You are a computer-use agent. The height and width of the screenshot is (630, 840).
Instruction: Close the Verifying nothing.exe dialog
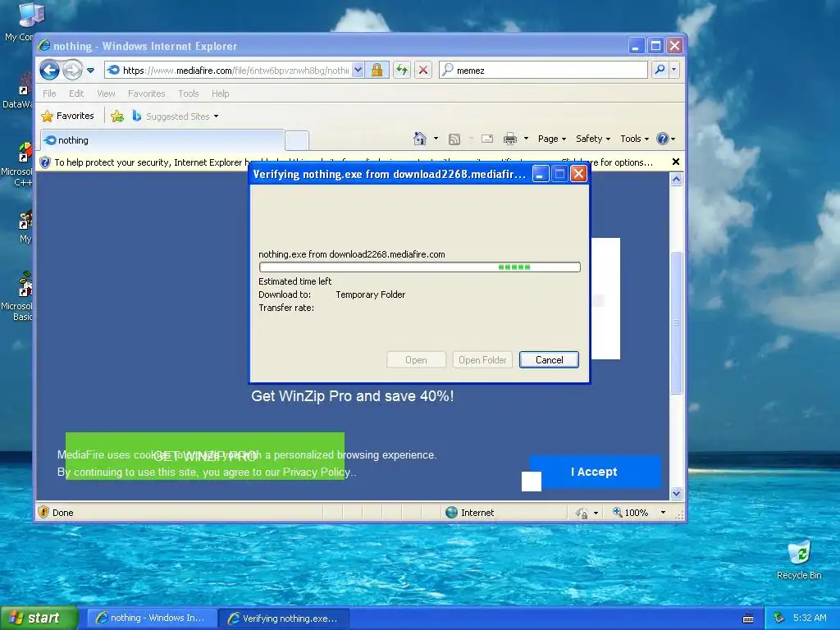pyautogui.click(x=578, y=174)
